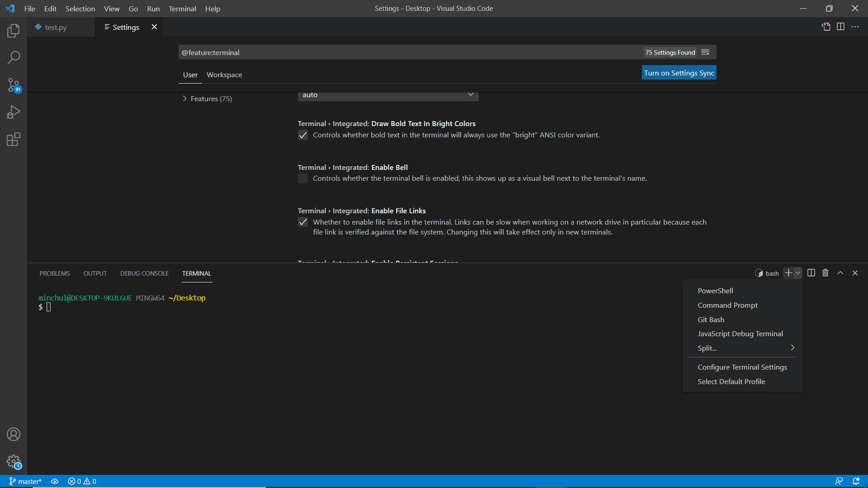Click the bash terminal indicator
Screen dimensions: 868x488
pyautogui.click(x=767, y=273)
